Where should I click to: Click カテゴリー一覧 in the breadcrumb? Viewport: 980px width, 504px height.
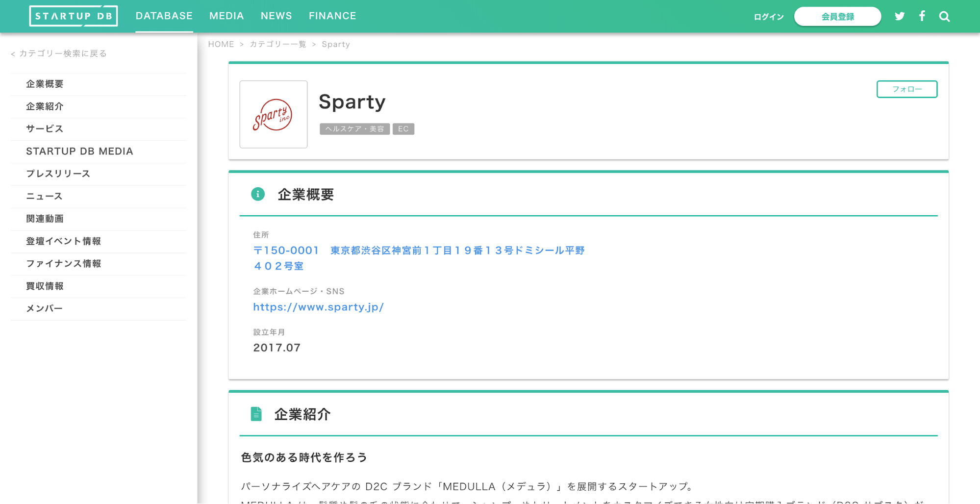[278, 44]
